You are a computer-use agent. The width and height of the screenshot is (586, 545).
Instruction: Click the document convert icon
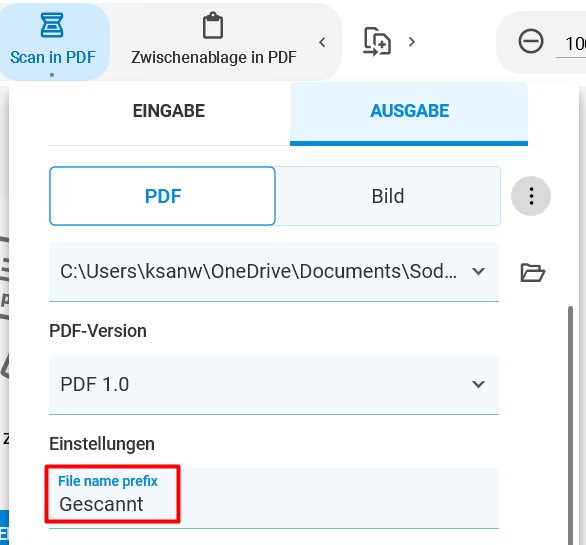click(377, 41)
